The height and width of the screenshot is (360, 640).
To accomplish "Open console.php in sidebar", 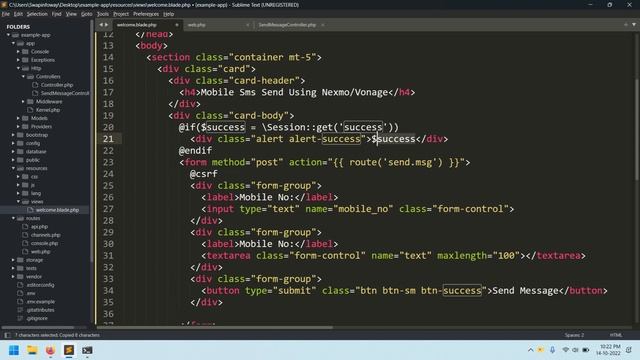I will pyautogui.click(x=44, y=243).
